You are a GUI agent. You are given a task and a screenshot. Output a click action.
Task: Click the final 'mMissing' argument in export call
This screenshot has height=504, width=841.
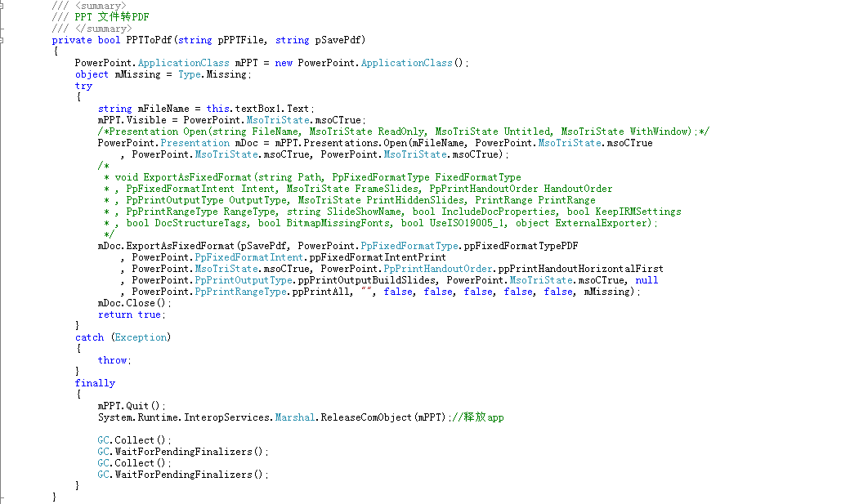pyautogui.click(x=606, y=292)
